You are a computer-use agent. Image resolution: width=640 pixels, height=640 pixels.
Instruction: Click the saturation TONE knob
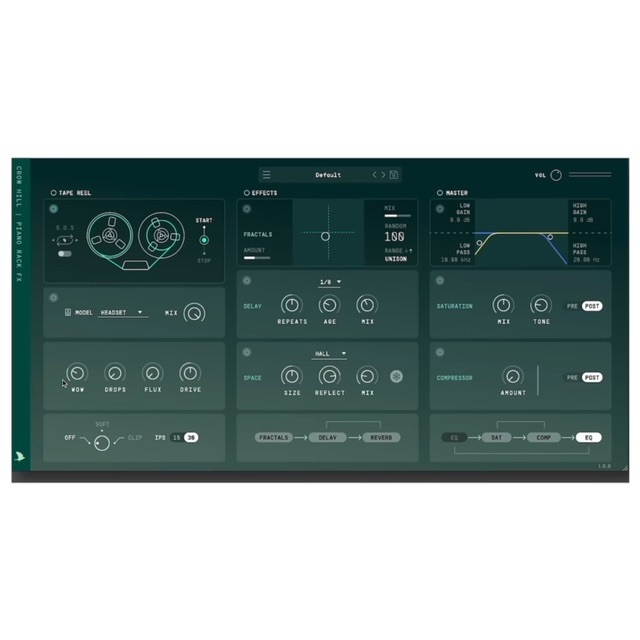coord(541,305)
